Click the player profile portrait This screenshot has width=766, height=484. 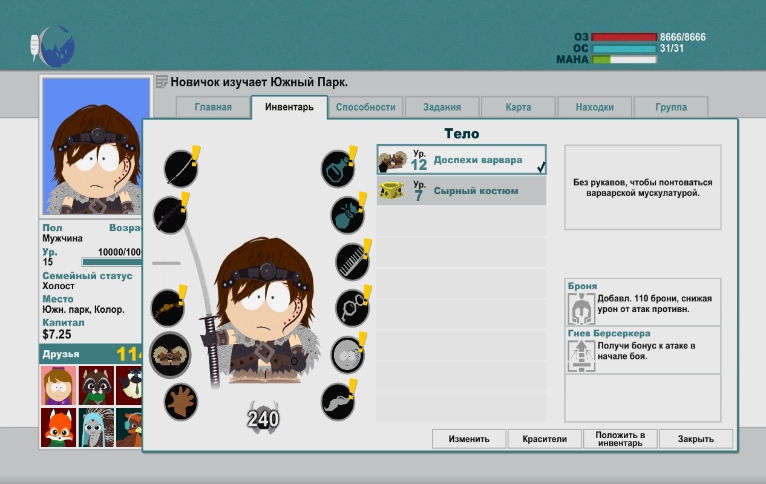click(96, 146)
